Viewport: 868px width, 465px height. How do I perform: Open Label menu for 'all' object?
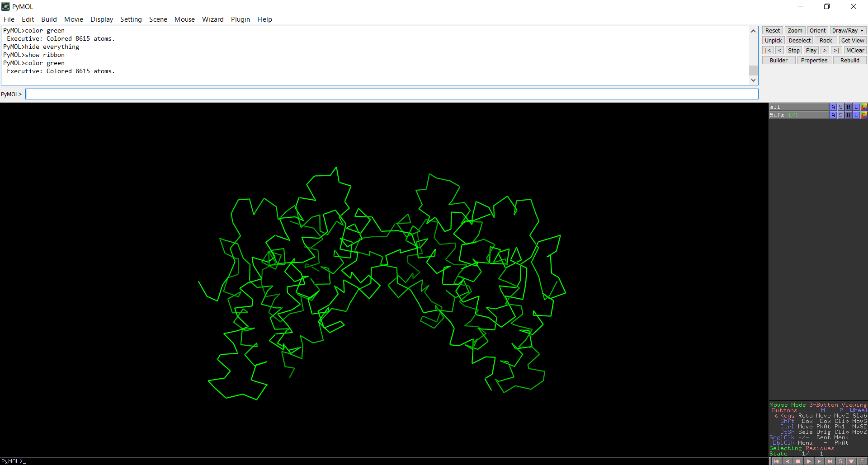[856, 107]
